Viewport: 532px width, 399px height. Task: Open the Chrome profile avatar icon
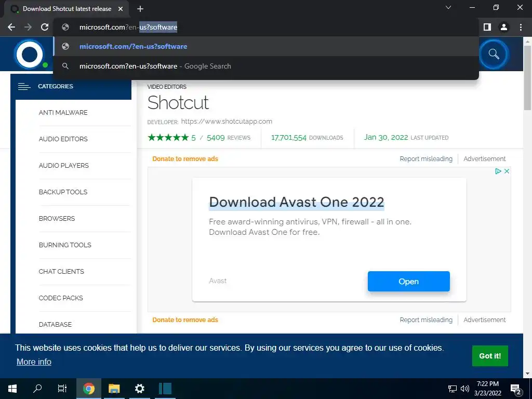(504, 27)
